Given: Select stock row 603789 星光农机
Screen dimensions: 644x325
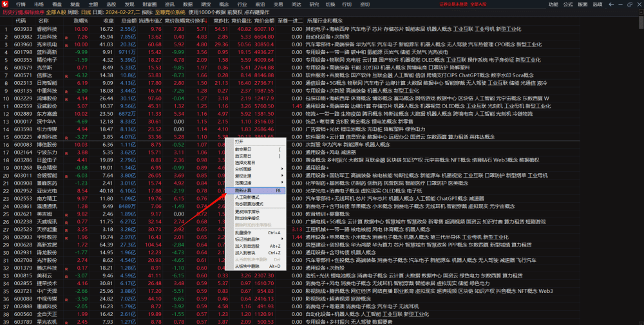Looking at the screenshot, I should pyautogui.click(x=290, y=322).
